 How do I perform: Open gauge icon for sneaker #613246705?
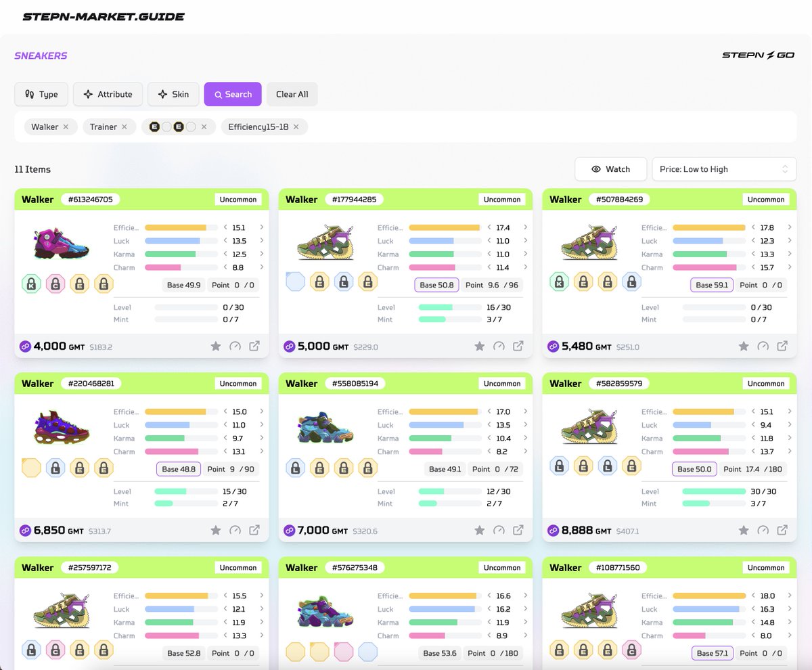(235, 347)
